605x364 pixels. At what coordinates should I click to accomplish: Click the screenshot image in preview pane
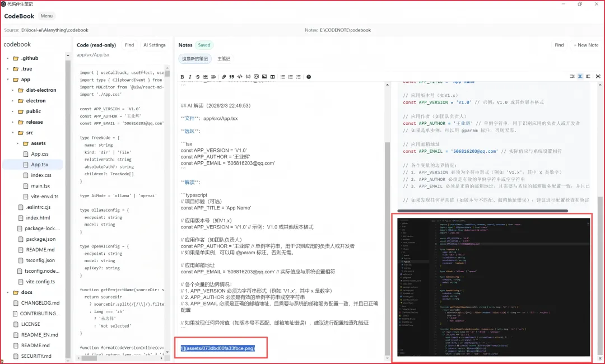494,287
